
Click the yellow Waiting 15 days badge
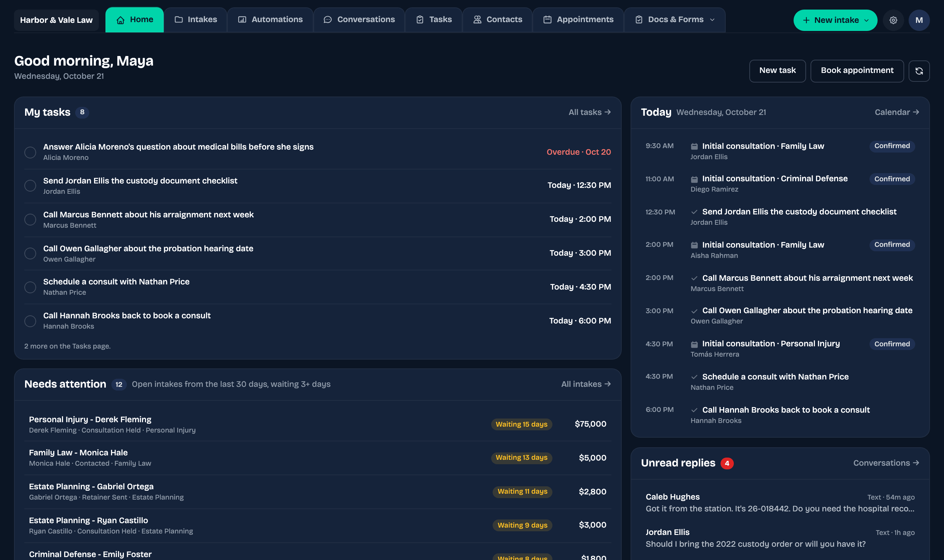click(x=521, y=424)
